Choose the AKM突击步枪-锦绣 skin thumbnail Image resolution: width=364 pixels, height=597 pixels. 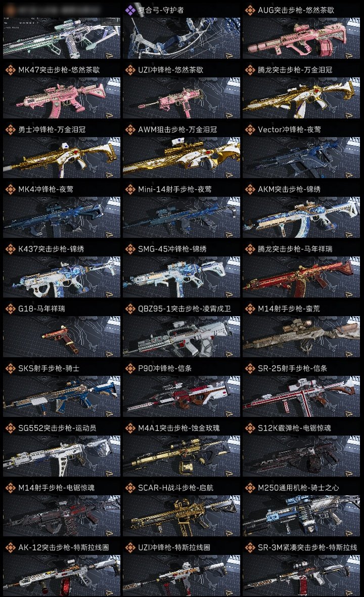pos(301,218)
